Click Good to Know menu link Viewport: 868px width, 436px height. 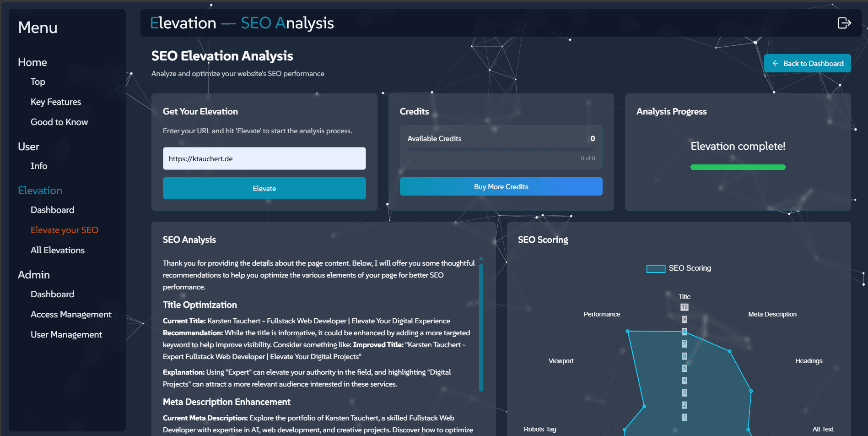59,122
